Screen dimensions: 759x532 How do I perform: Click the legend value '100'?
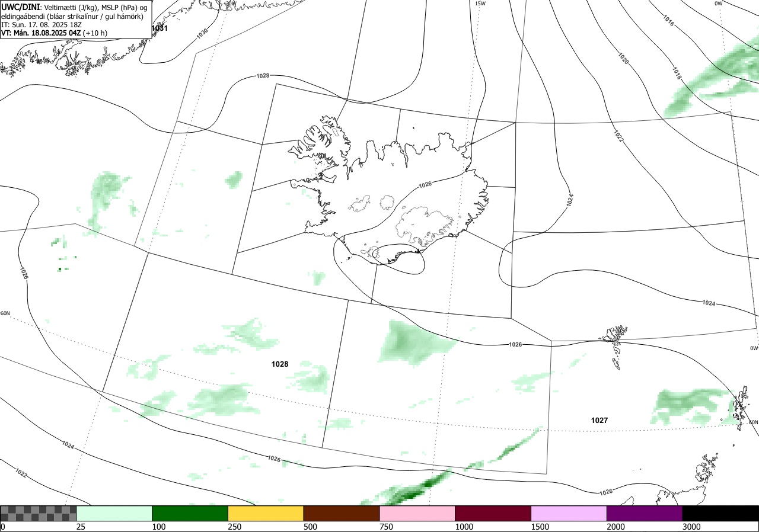159,527
